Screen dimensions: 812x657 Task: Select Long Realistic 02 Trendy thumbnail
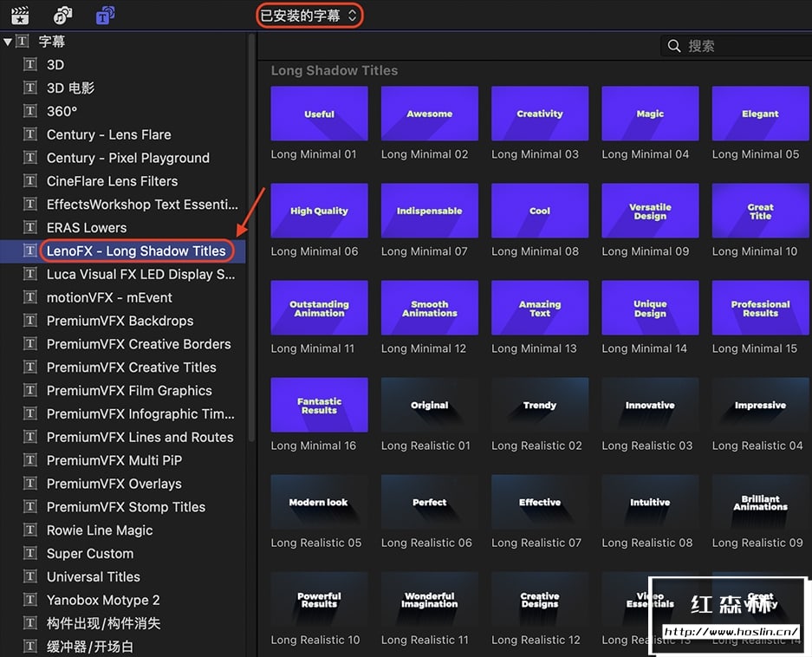click(540, 405)
